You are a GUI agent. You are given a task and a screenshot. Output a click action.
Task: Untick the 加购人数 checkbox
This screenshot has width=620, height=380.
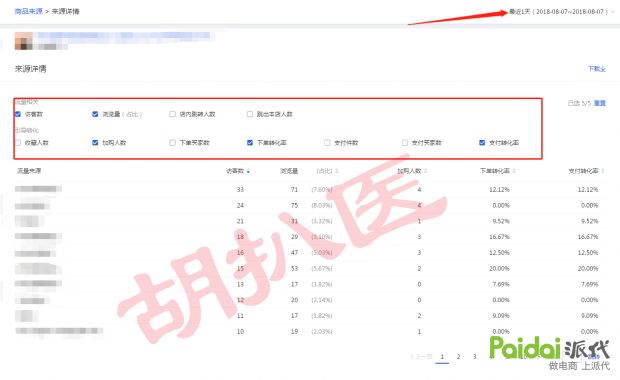95,143
